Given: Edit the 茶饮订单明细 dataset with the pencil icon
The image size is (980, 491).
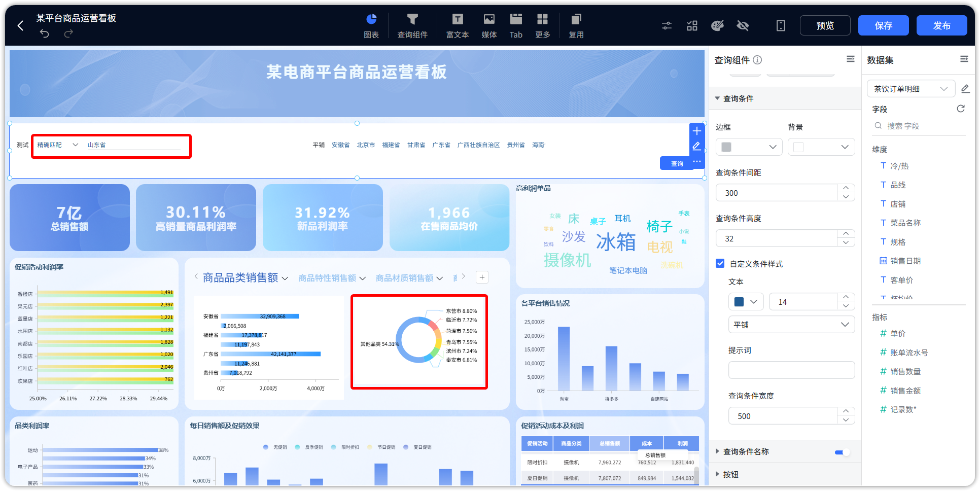Looking at the screenshot, I should point(965,89).
